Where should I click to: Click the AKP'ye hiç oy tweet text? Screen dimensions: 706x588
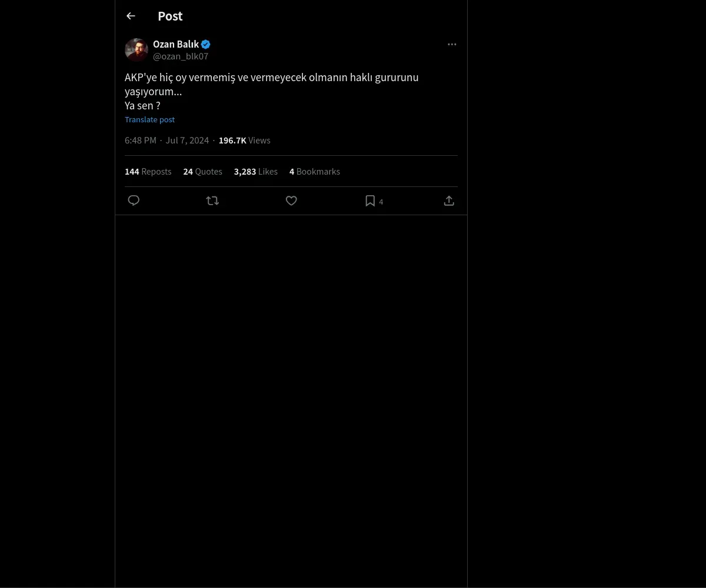coord(272,91)
